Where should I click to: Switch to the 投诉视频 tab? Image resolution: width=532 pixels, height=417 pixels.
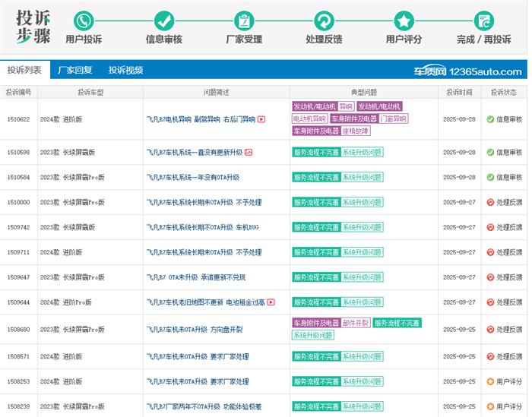point(125,70)
